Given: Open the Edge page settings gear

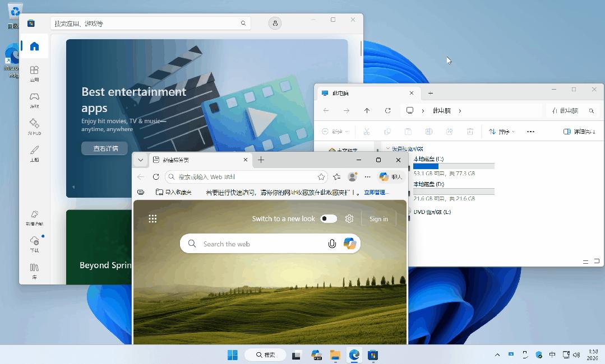Looking at the screenshot, I should 349,219.
